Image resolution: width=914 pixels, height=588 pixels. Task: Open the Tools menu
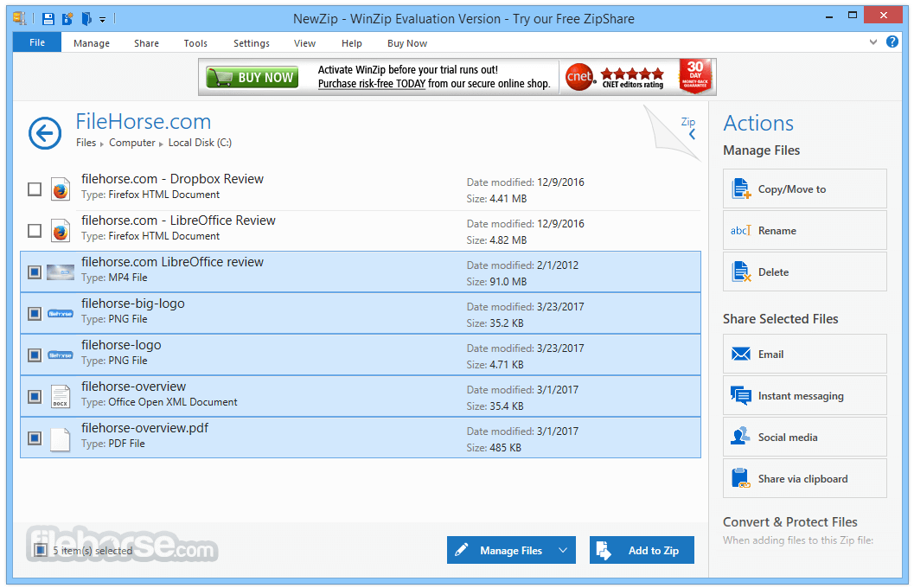195,43
